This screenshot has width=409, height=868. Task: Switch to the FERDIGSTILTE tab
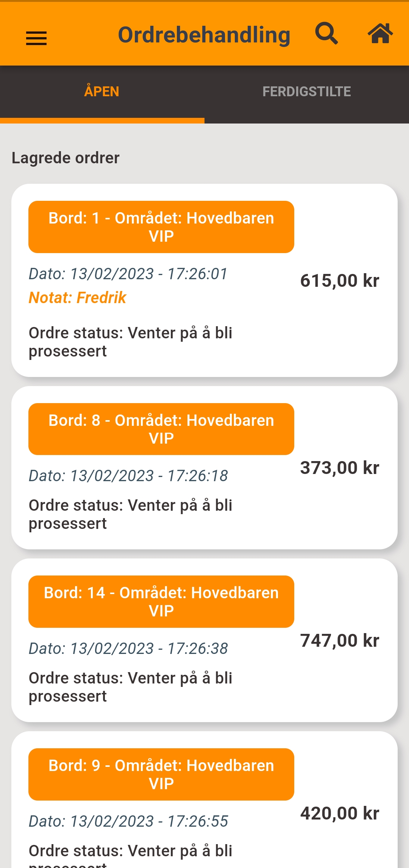click(x=307, y=92)
